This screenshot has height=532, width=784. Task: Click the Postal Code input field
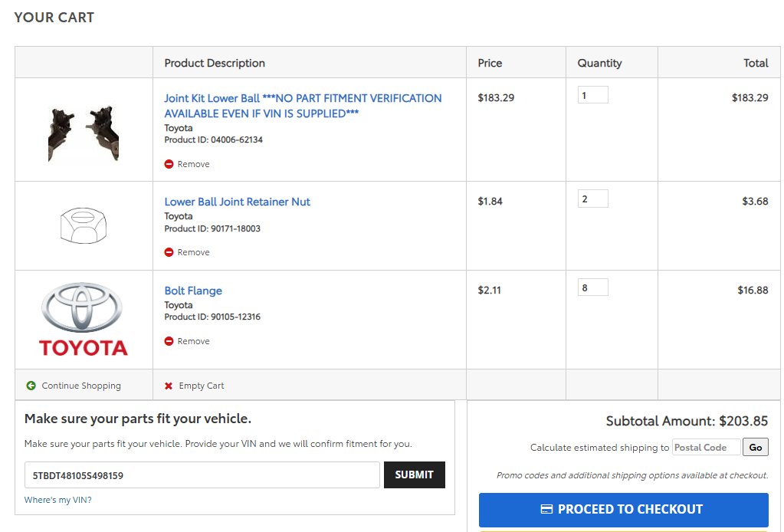pyautogui.click(x=707, y=447)
